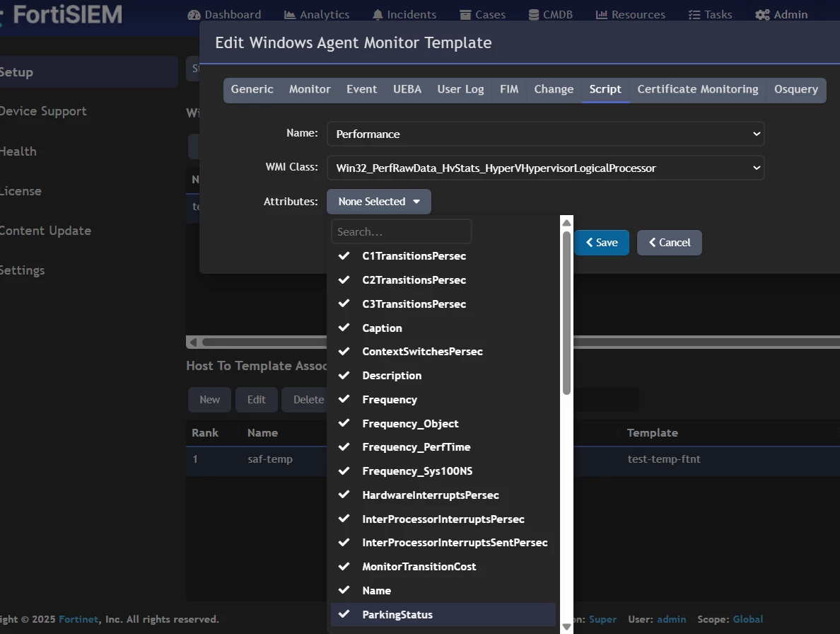Click the Admin gears icon
840x634 pixels.
pos(762,15)
